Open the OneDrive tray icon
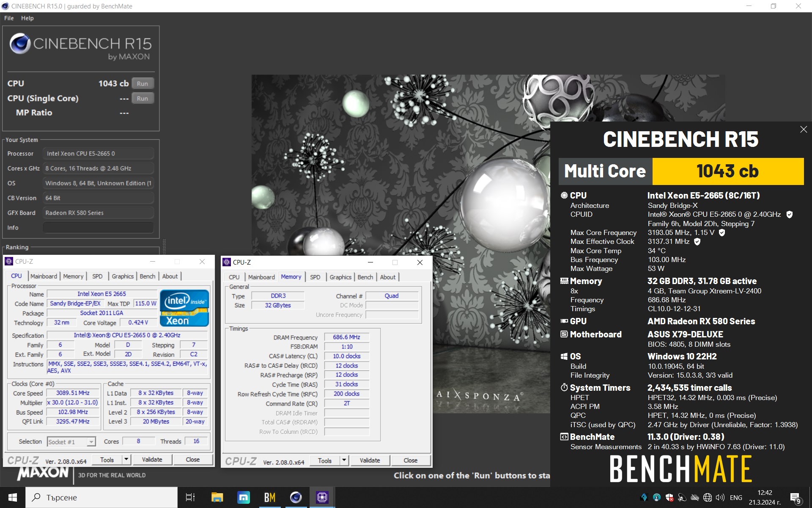Image resolution: width=812 pixels, height=508 pixels. coord(695,497)
